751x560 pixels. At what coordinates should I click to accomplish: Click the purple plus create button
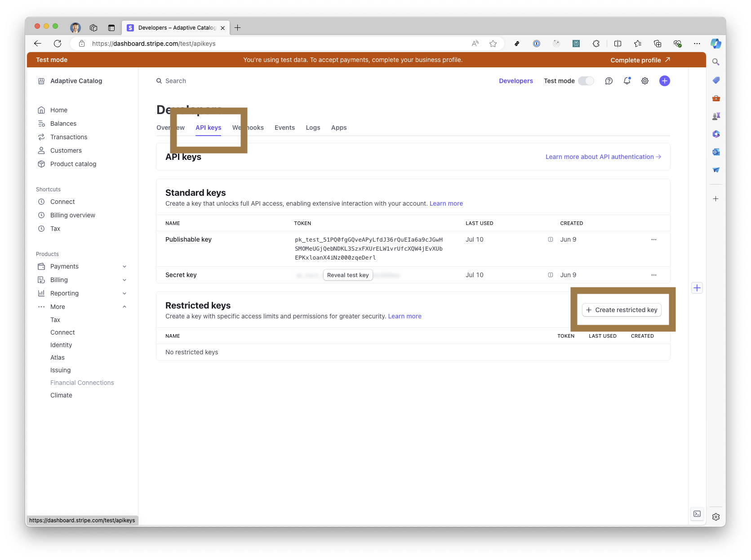tap(665, 81)
